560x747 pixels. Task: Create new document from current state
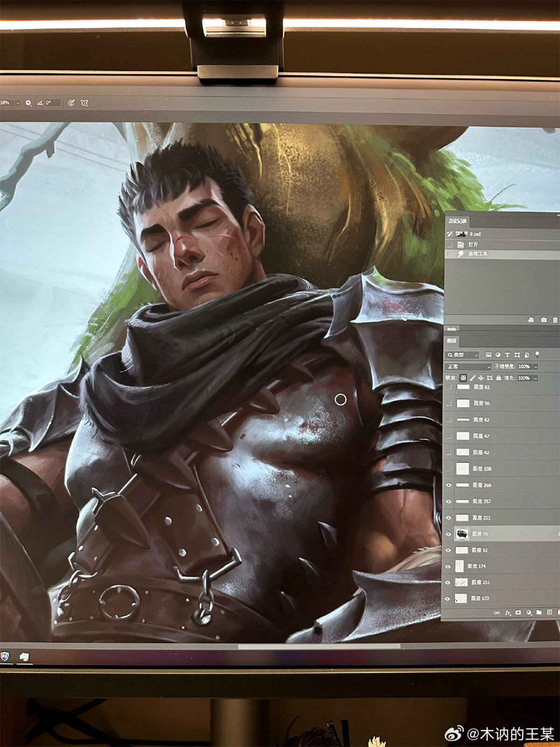point(531,320)
